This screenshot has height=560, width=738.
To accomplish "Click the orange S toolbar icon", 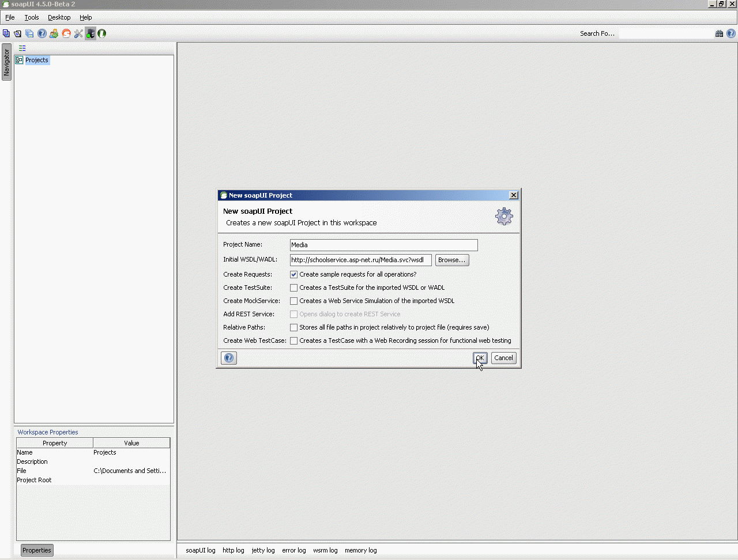I will (66, 33).
